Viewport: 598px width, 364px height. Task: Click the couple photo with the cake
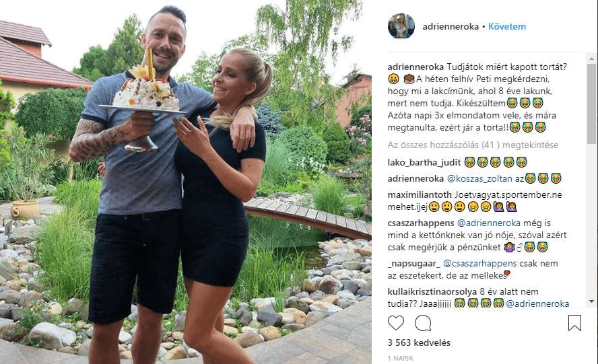click(186, 182)
